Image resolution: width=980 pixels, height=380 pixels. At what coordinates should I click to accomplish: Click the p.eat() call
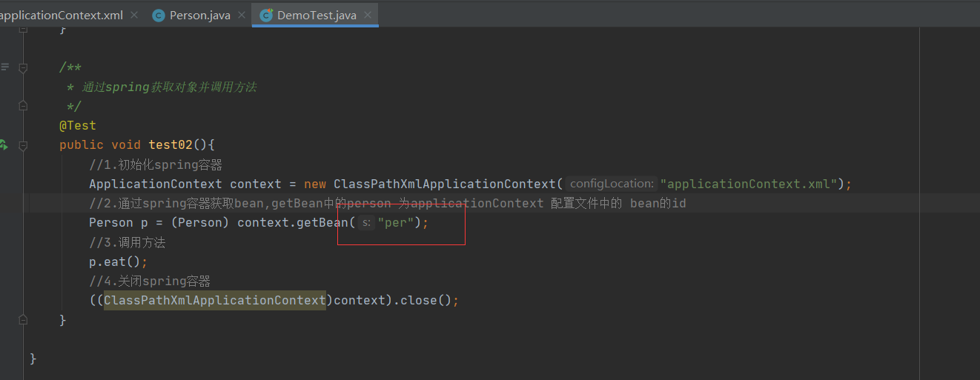coord(115,261)
